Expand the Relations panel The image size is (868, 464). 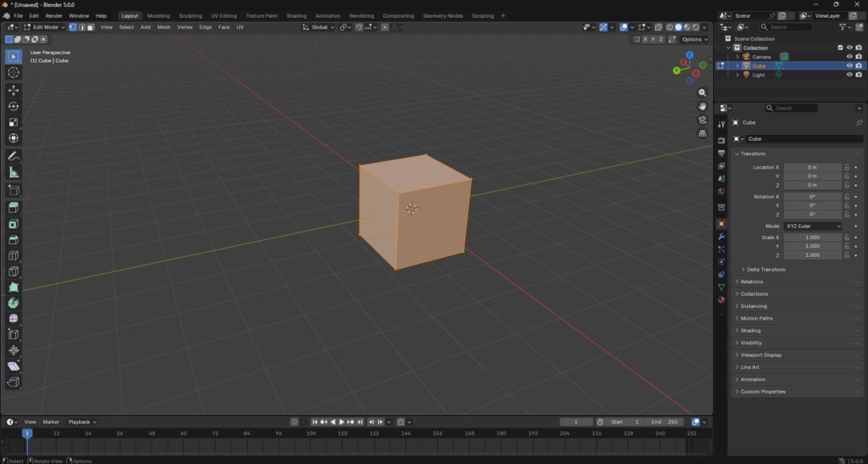point(751,282)
